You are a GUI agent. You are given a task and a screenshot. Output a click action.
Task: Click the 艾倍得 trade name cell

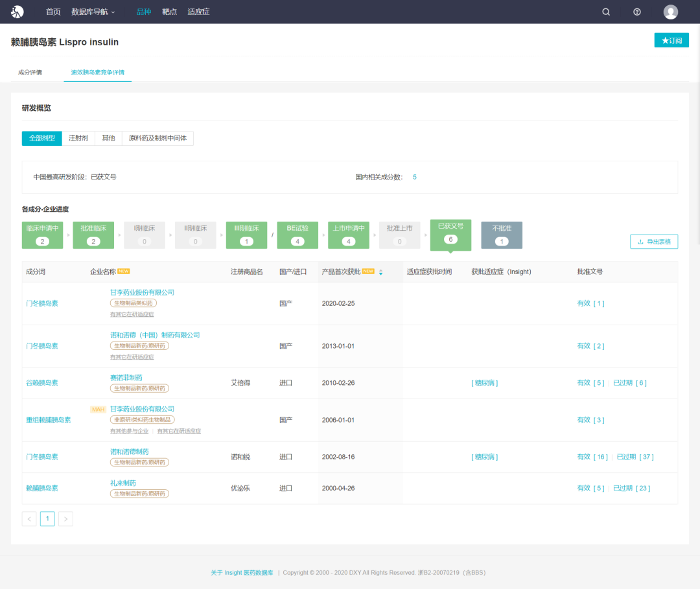click(240, 383)
